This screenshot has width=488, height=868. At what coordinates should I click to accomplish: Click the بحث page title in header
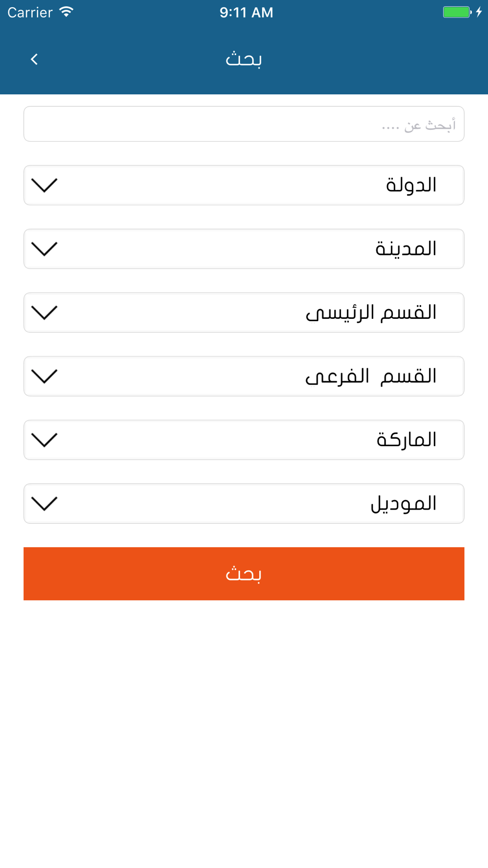click(x=244, y=60)
